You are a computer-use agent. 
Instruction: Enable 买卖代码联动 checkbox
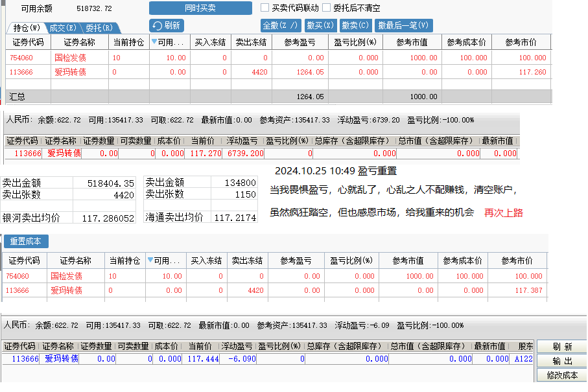(x=265, y=8)
